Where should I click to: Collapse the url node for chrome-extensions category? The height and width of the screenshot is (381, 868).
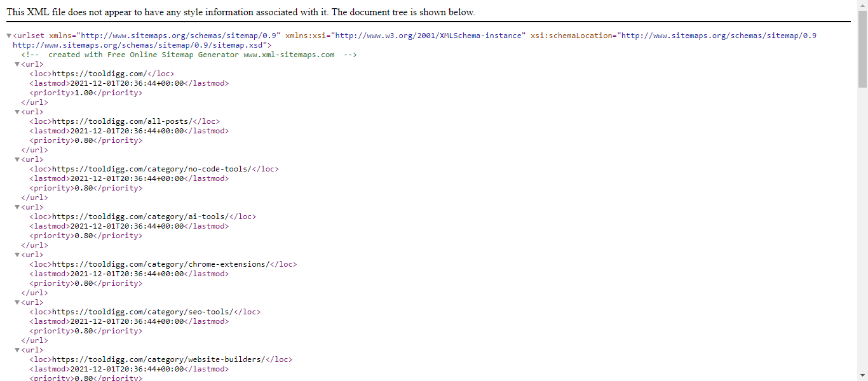tap(18, 255)
